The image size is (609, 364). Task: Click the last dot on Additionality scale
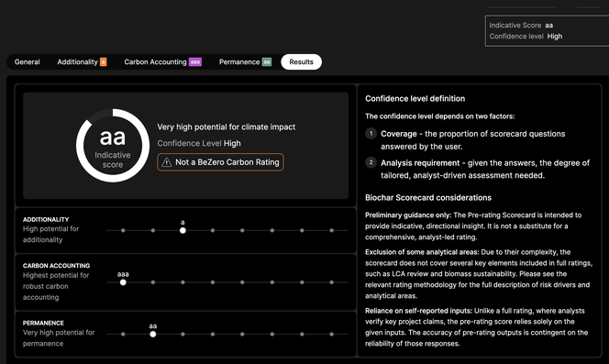pos(332,230)
